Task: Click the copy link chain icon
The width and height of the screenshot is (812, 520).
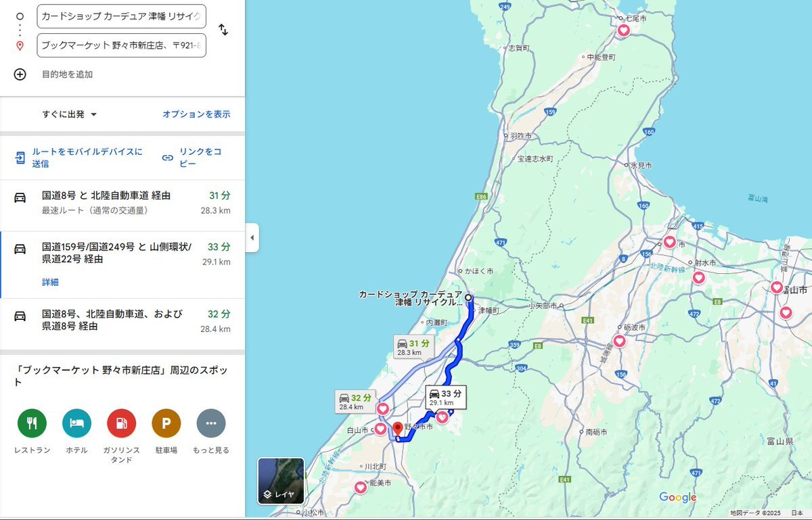Action: click(x=168, y=158)
